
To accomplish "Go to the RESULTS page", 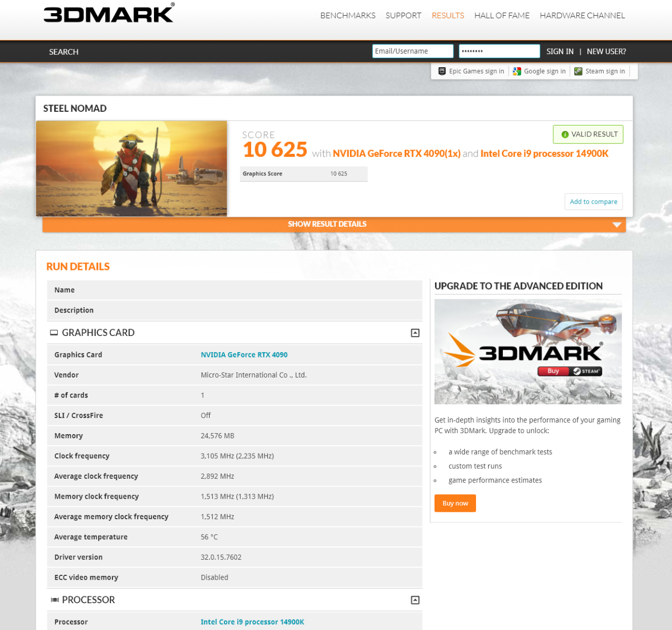I will click(x=448, y=16).
